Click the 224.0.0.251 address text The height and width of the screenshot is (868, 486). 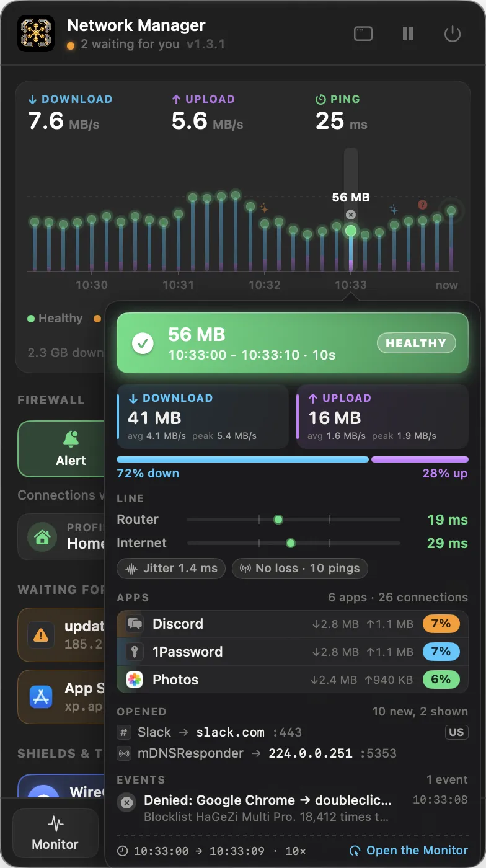pyautogui.click(x=310, y=754)
